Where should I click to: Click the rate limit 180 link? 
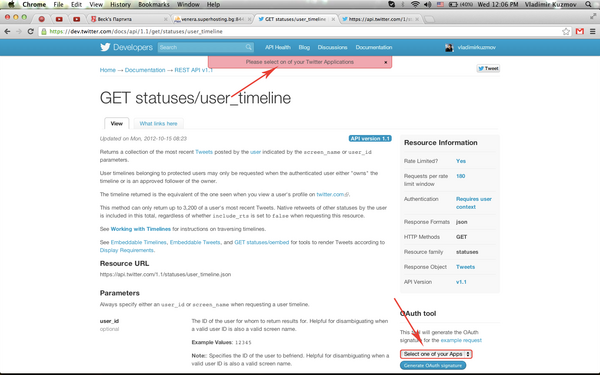click(x=460, y=176)
